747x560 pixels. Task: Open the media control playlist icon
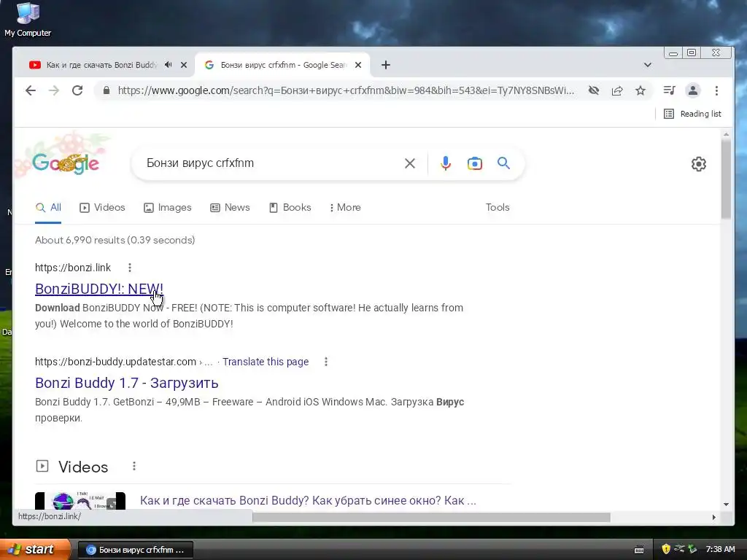coord(670,90)
